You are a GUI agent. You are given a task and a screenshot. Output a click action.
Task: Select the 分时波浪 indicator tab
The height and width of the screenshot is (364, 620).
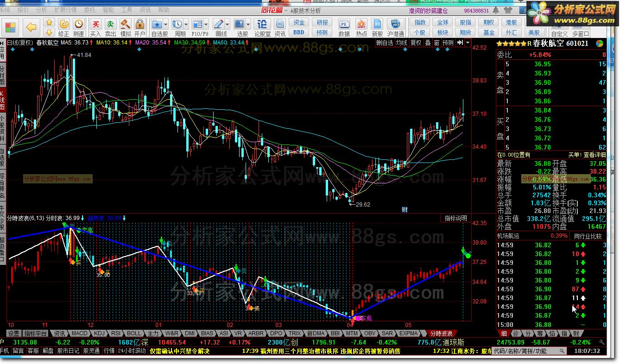point(441,333)
